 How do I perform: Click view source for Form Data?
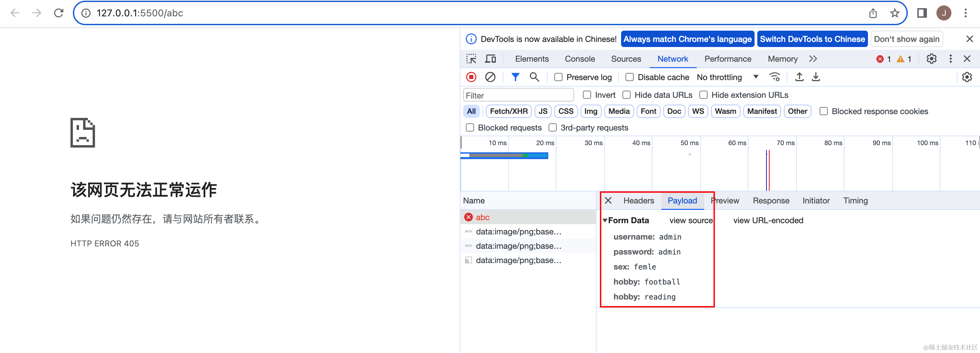pos(691,220)
